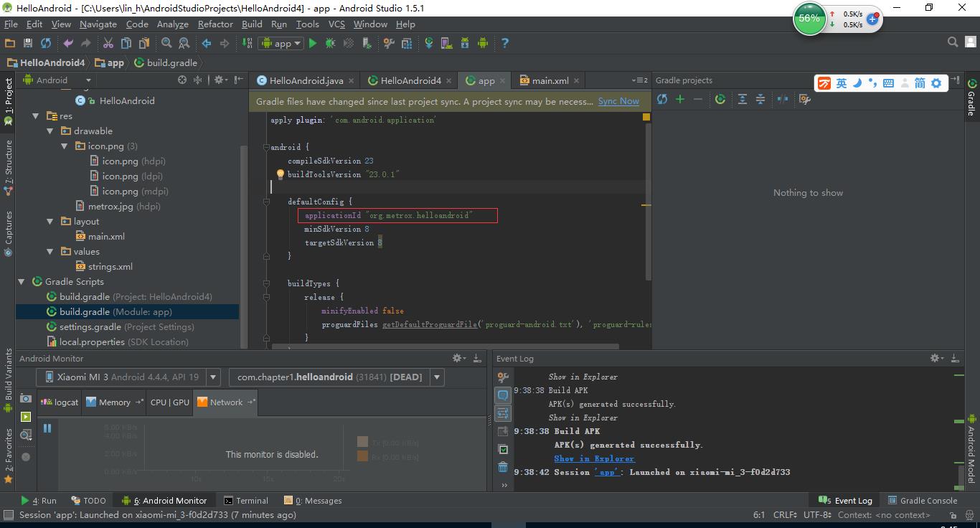Open the AVD Manager icon
980x528 pixels.
pos(447,43)
